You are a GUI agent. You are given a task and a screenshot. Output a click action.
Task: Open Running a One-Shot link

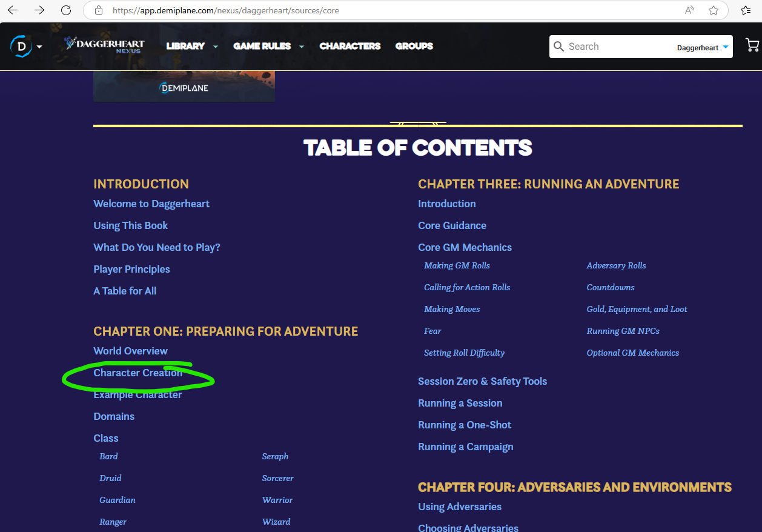465,425
